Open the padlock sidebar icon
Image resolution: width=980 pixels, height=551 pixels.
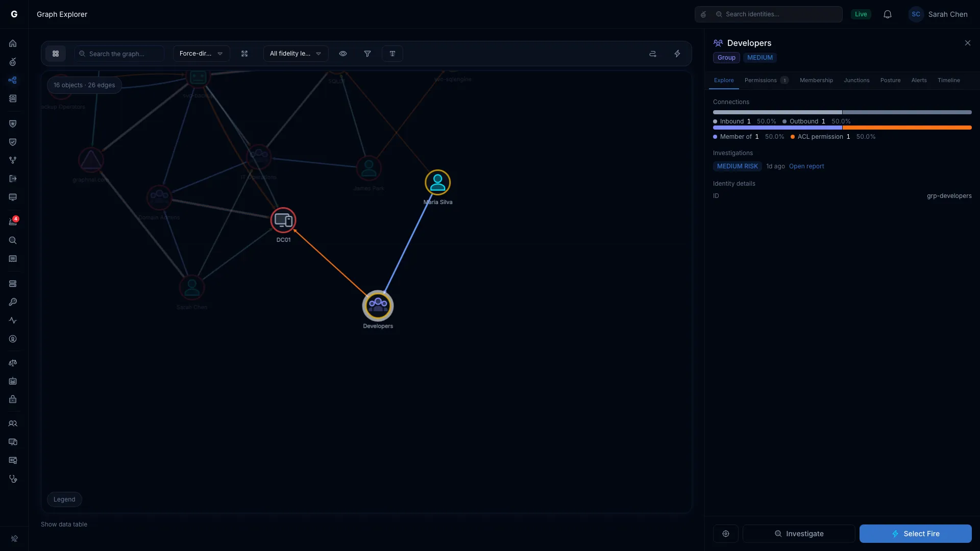(13, 399)
